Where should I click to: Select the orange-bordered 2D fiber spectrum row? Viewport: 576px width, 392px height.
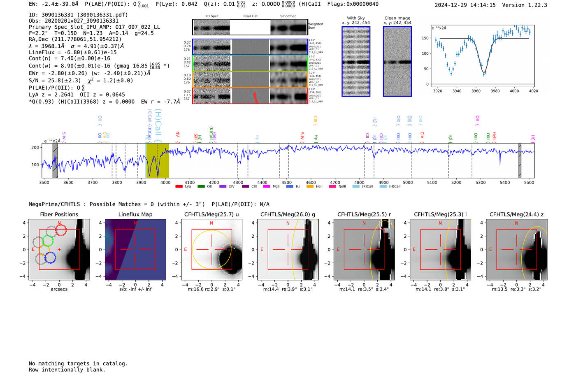tap(250, 79)
